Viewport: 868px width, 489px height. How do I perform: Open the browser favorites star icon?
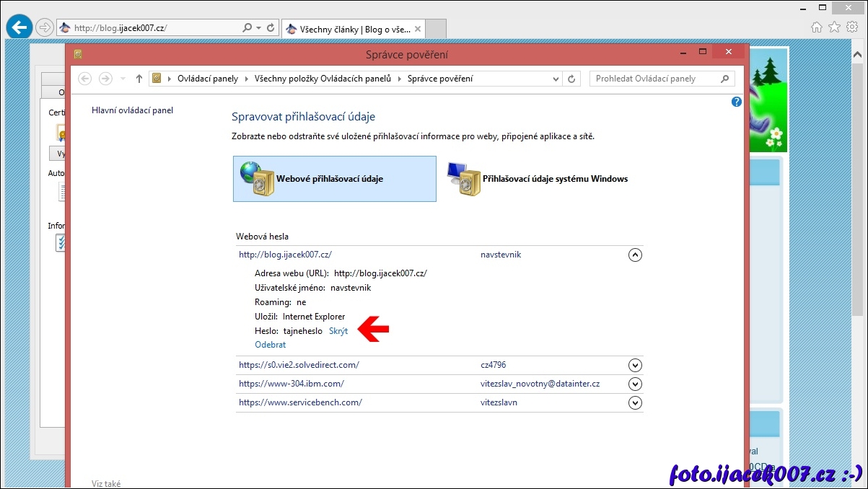[x=834, y=27]
